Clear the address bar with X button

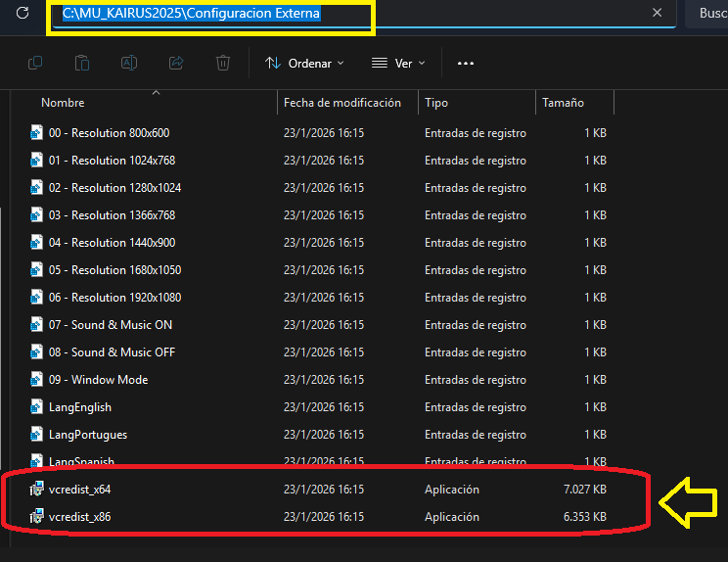[659, 14]
